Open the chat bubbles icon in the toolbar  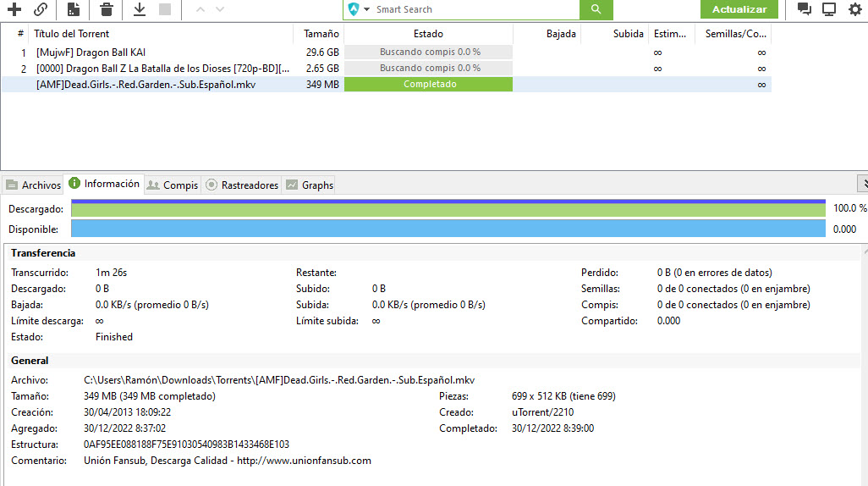click(805, 9)
